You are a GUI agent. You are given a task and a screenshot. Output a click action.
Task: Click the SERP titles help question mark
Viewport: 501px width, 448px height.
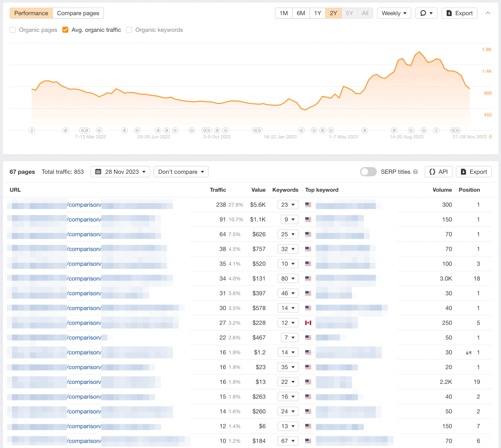415,172
